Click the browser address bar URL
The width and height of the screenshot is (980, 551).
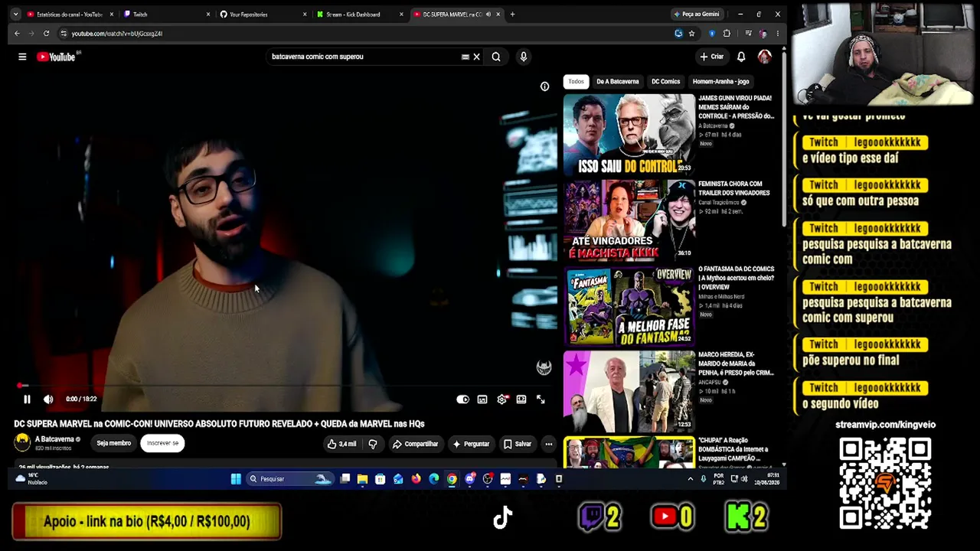tap(116, 34)
